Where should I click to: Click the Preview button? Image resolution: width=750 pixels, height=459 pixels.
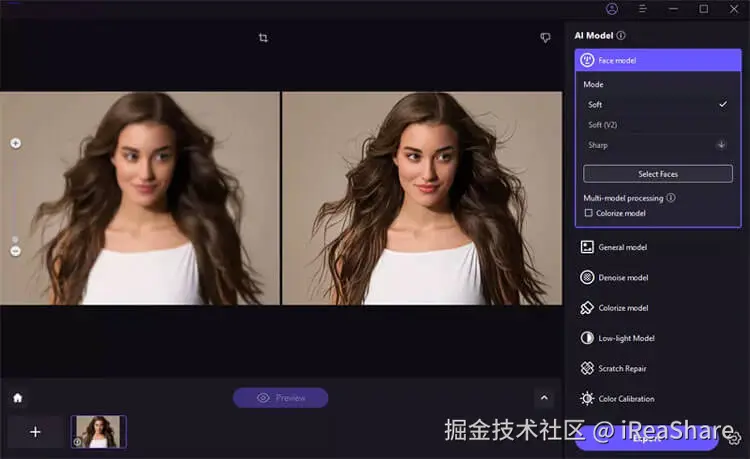click(x=280, y=398)
